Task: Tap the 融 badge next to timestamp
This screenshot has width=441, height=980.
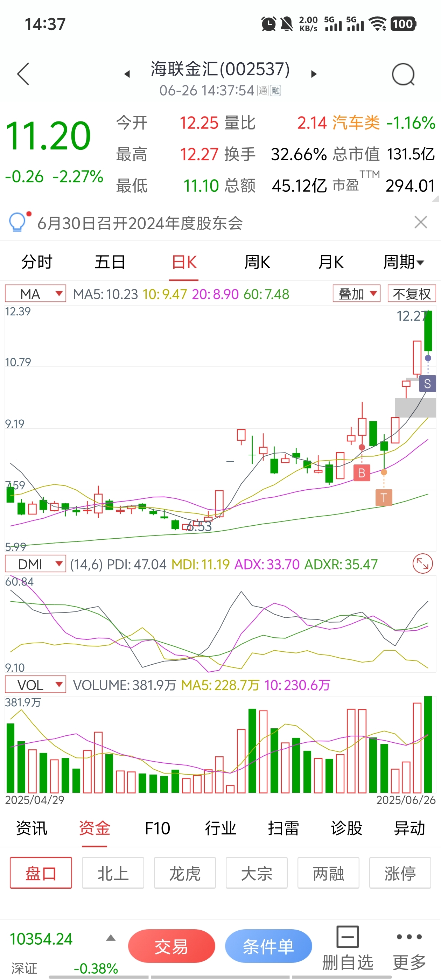Action: (275, 91)
